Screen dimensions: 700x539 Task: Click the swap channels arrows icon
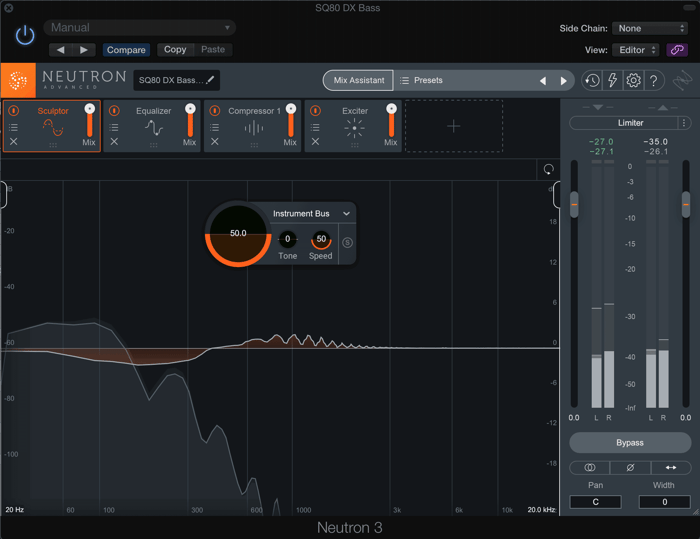tap(671, 468)
